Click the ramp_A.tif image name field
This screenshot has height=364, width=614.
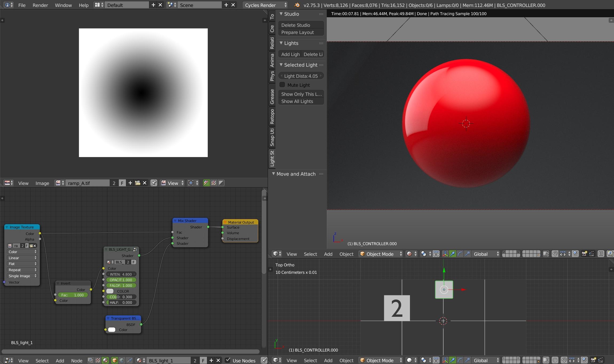[88, 183]
